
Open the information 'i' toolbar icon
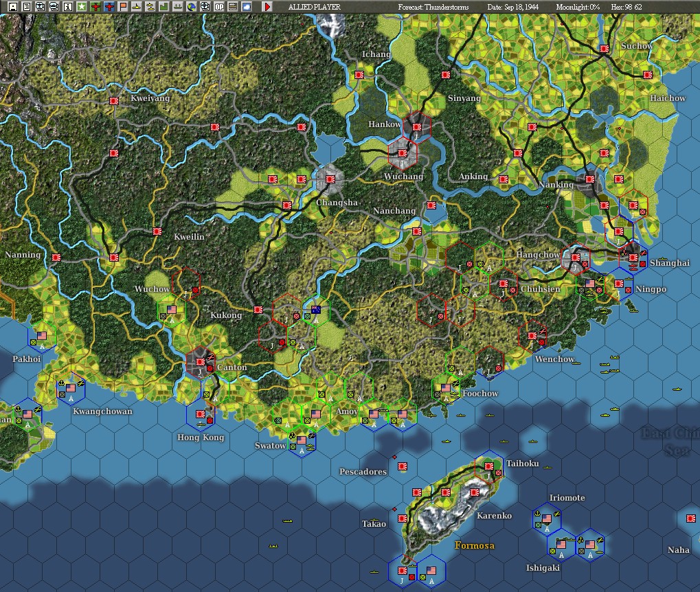(x=68, y=7)
